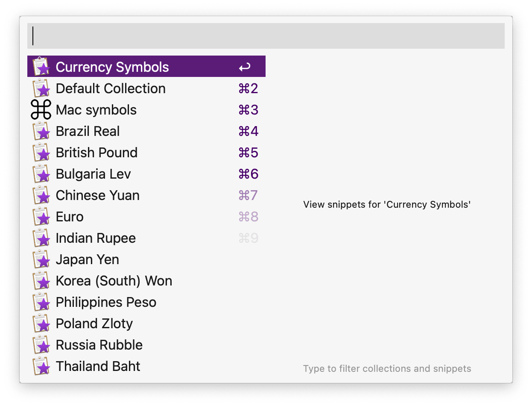Select the British Pound snippet
Image resolution: width=532 pixels, height=406 pixels.
(x=146, y=153)
